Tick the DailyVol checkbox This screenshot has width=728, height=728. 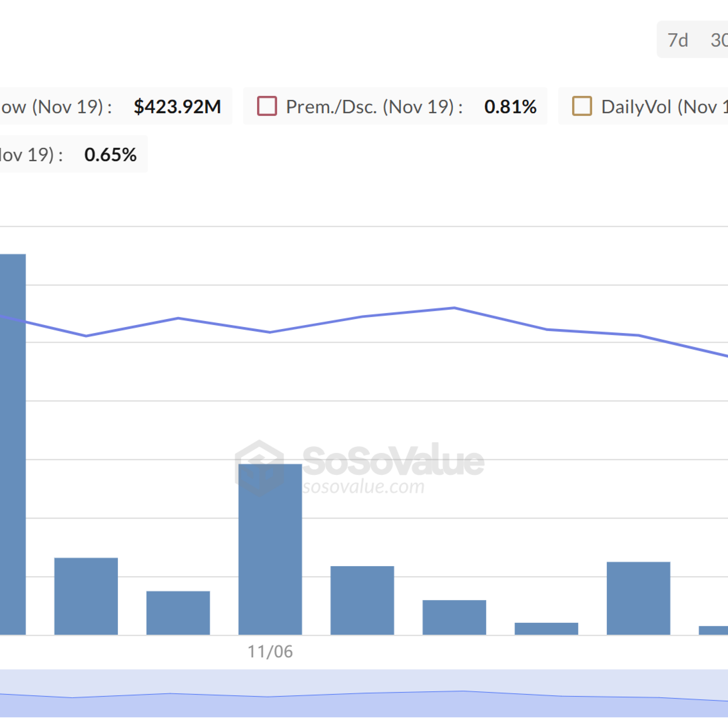point(582,106)
